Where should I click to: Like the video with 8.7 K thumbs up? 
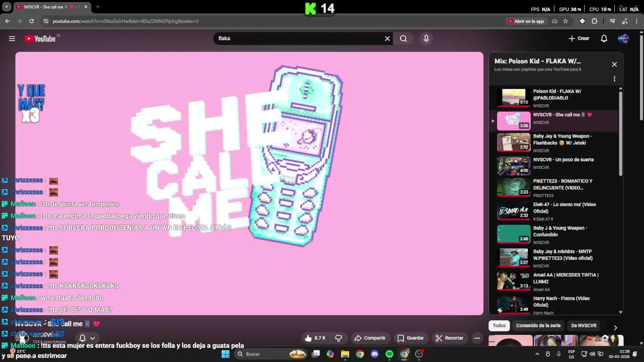point(315,338)
